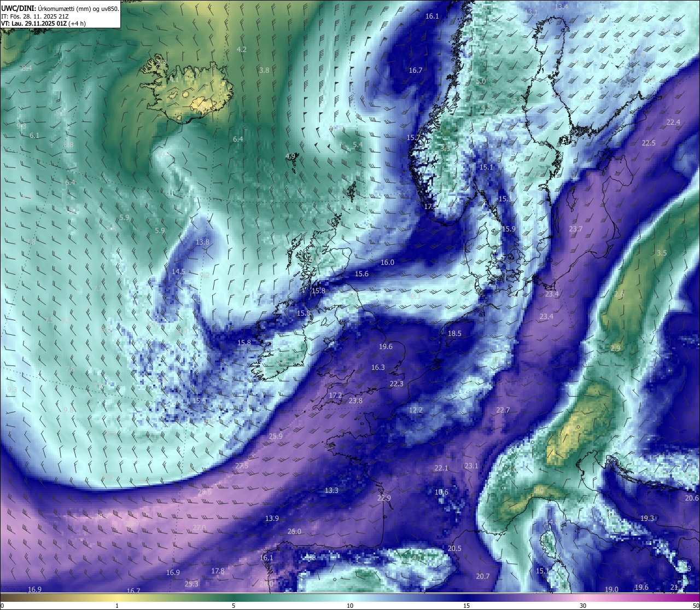Click the 19.3 value label
The image size is (700, 610).
coord(647,518)
